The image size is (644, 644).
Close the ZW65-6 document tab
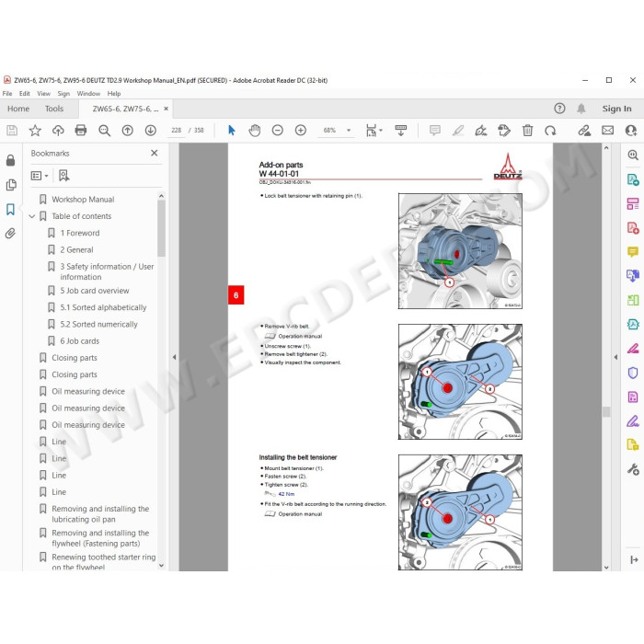166,109
